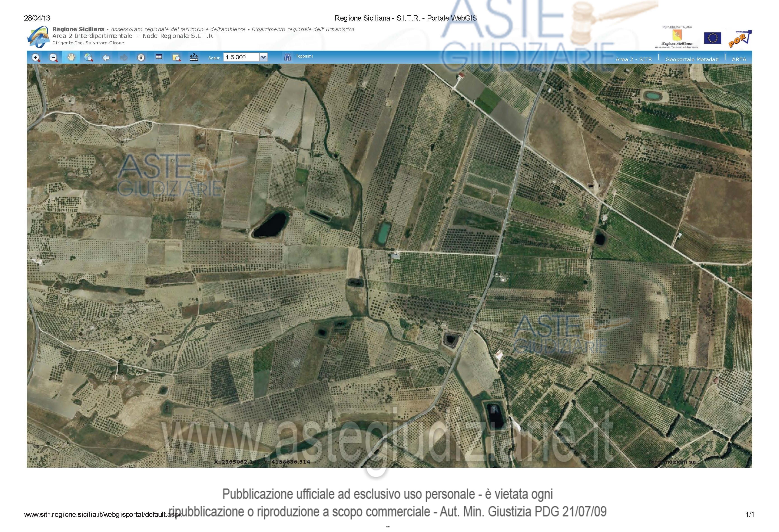The width and height of the screenshot is (779, 532).
Task: Click the binoculars search icon
Action: [x=287, y=57]
